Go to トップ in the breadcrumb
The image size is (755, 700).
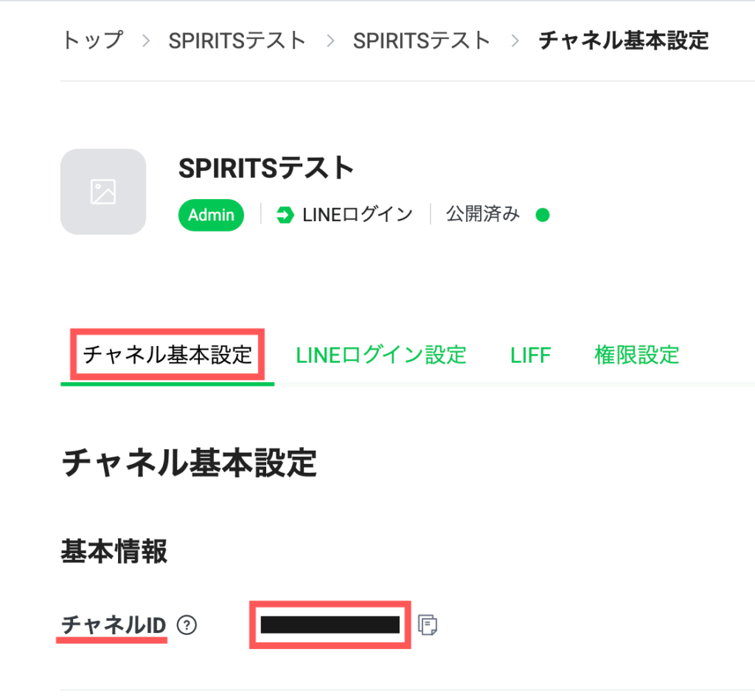tap(92, 41)
